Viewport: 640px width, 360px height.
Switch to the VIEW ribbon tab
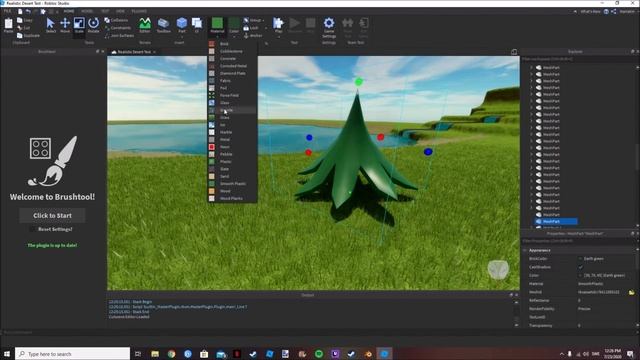coord(120,11)
